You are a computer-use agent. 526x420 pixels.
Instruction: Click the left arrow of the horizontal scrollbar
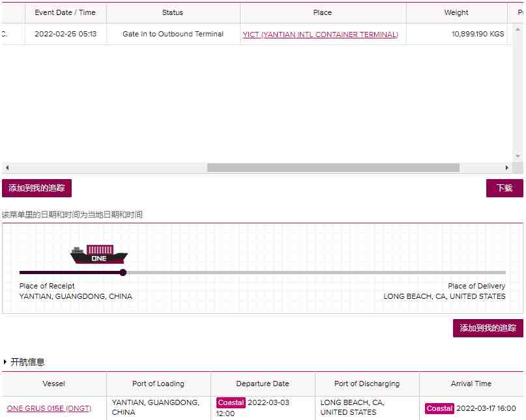point(7,167)
